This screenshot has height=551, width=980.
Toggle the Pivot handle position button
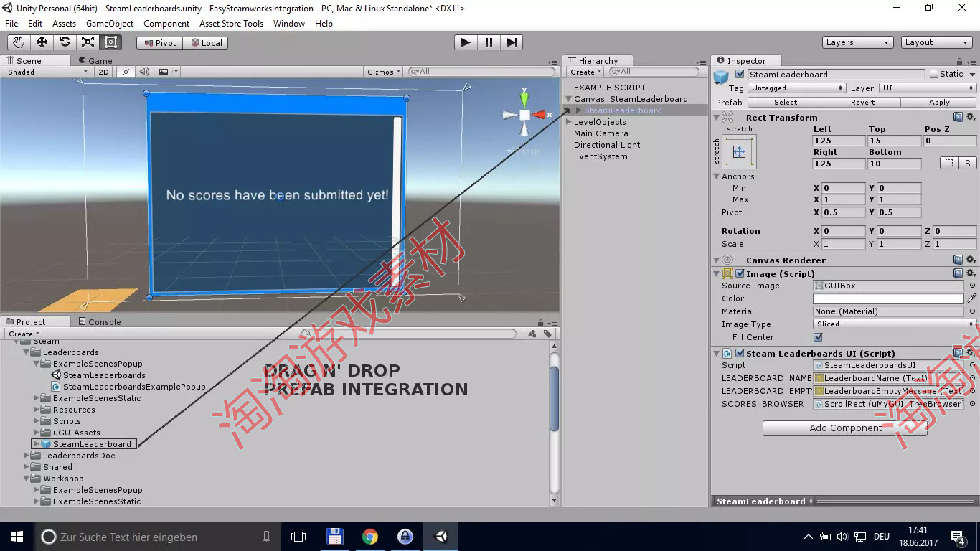(160, 43)
